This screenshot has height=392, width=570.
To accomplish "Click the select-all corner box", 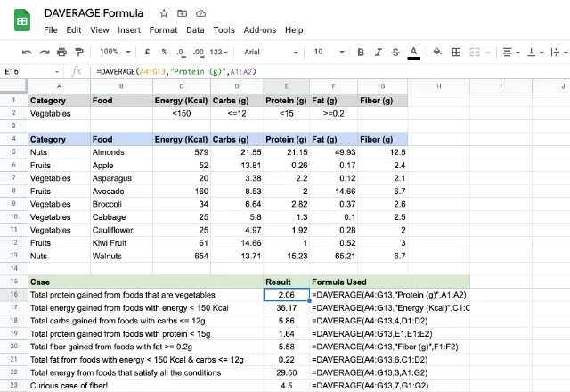I will pyautogui.click(x=14, y=86).
